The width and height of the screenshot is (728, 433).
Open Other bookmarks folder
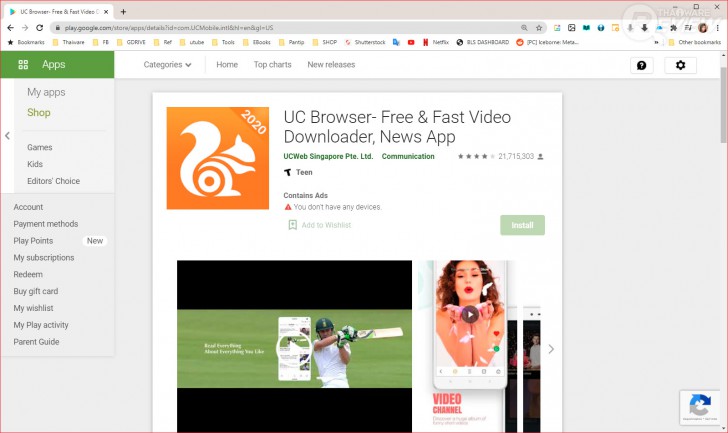pos(695,42)
